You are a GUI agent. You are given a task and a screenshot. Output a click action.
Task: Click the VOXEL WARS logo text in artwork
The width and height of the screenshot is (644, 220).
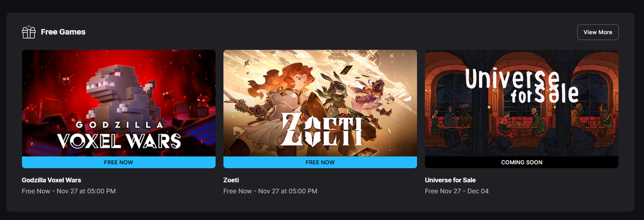[119, 141]
